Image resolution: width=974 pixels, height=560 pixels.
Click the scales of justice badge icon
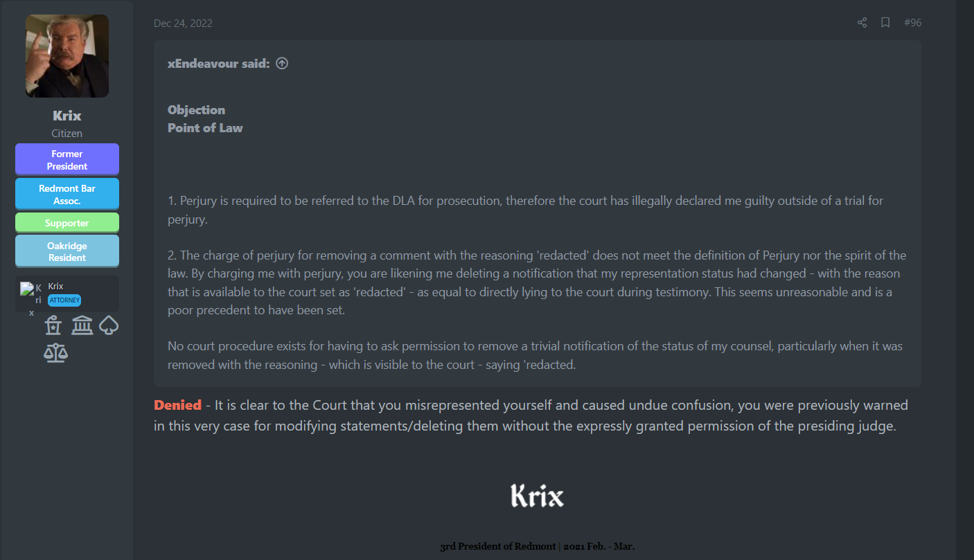55,353
